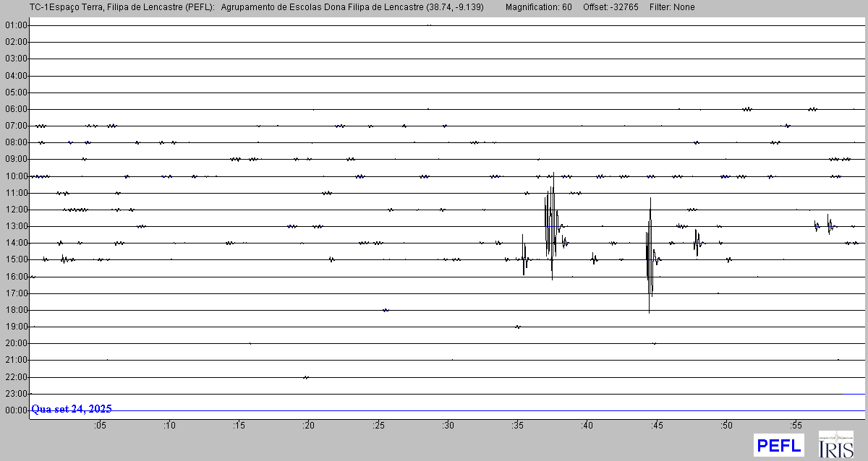This screenshot has height=461, width=868.
Task: Click the IRIS logo
Action: pos(835,444)
